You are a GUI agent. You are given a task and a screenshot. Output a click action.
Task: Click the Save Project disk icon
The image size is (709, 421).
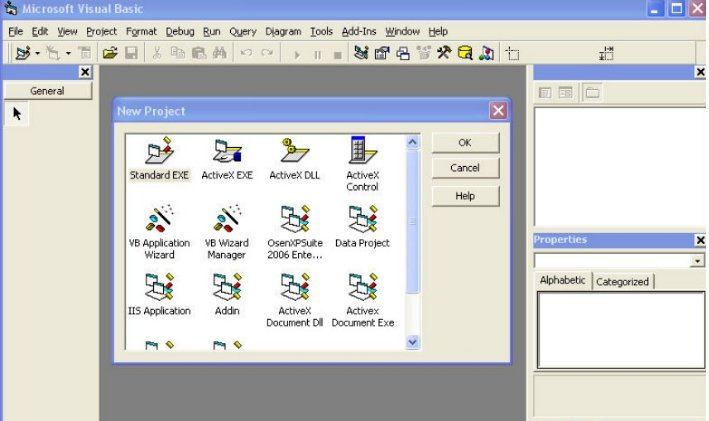coord(131,53)
